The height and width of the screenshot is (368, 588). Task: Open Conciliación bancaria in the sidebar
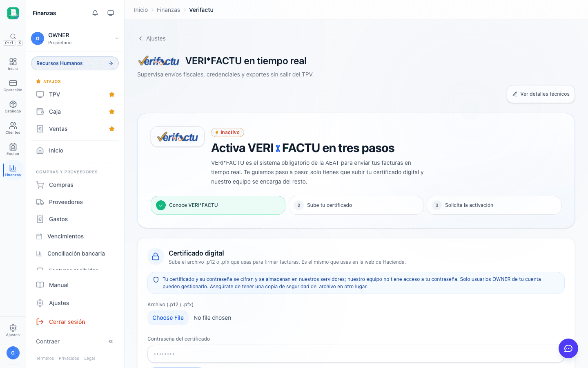75,254
